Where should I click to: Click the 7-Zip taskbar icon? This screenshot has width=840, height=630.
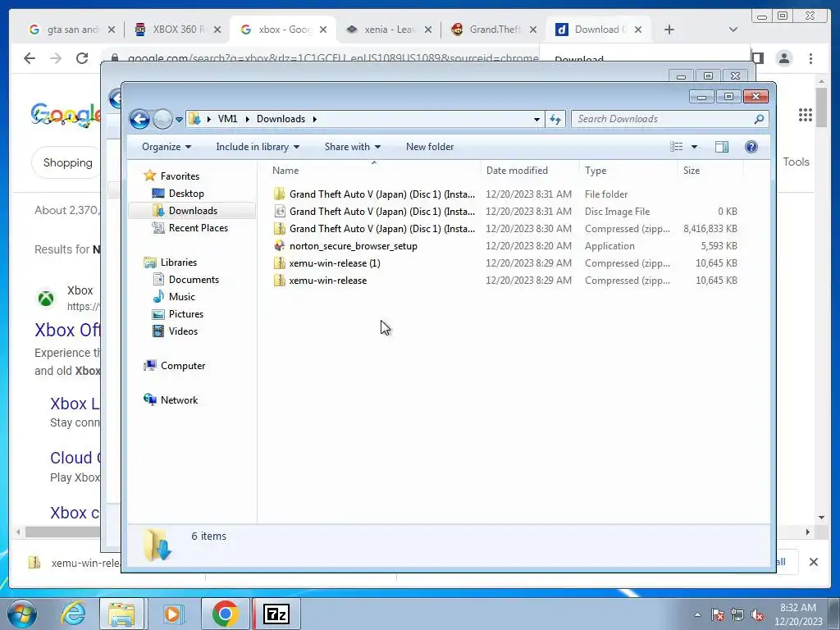276,614
